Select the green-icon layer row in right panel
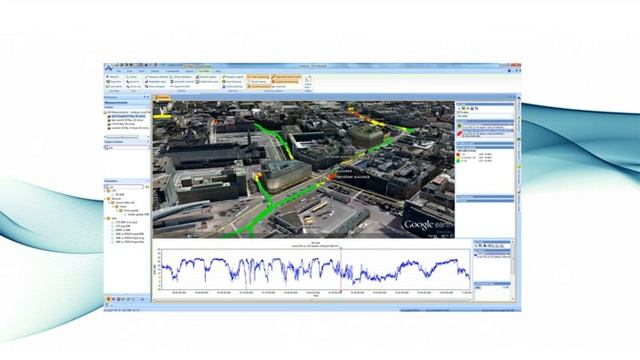The width and height of the screenshot is (640, 360). coord(484,127)
